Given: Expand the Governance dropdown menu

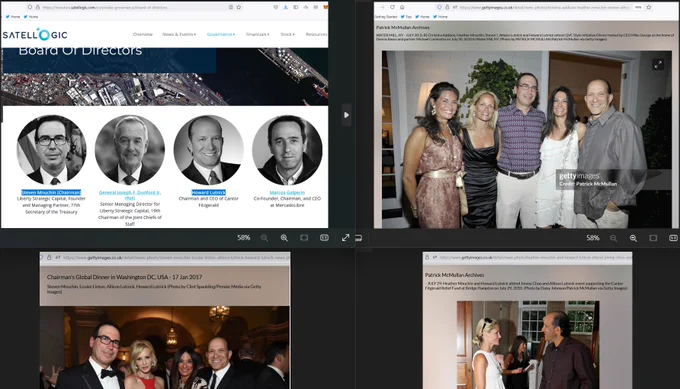Looking at the screenshot, I should pyautogui.click(x=221, y=34).
